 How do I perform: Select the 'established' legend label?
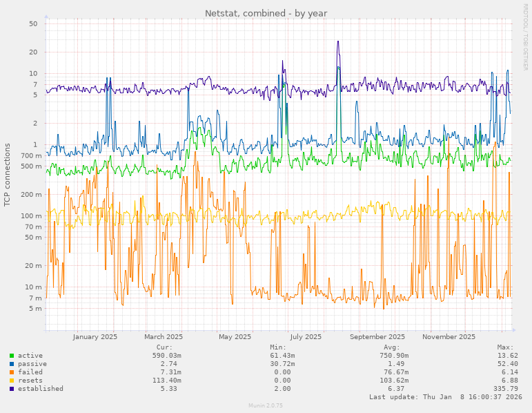41,389
